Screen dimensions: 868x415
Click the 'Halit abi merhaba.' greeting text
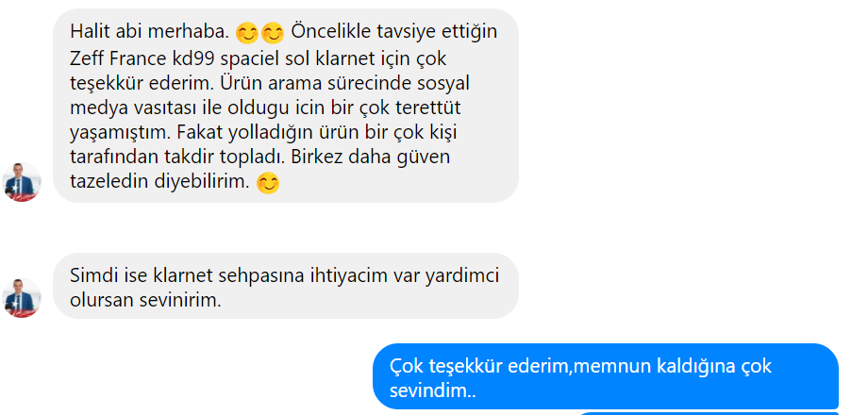point(149,32)
